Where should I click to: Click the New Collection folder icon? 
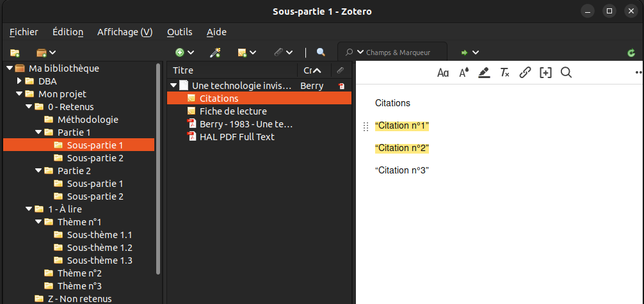tap(15, 52)
